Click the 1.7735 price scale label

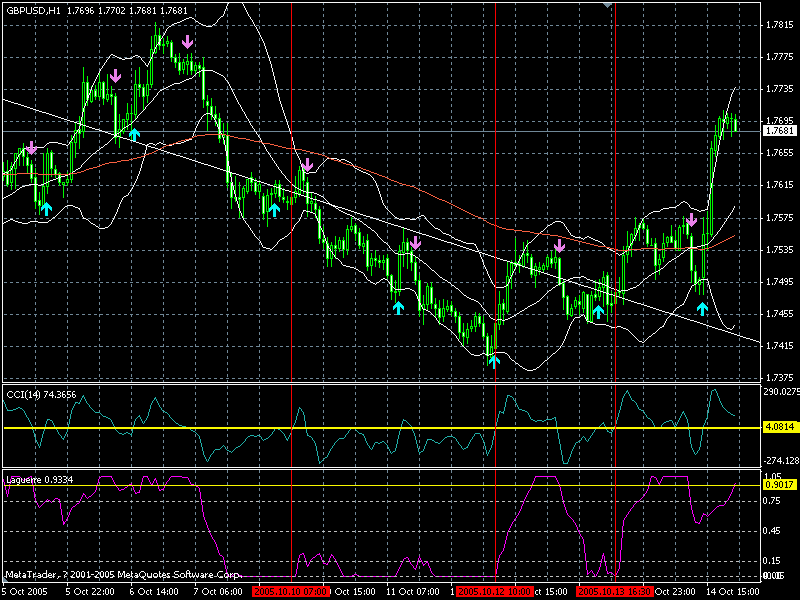point(780,89)
